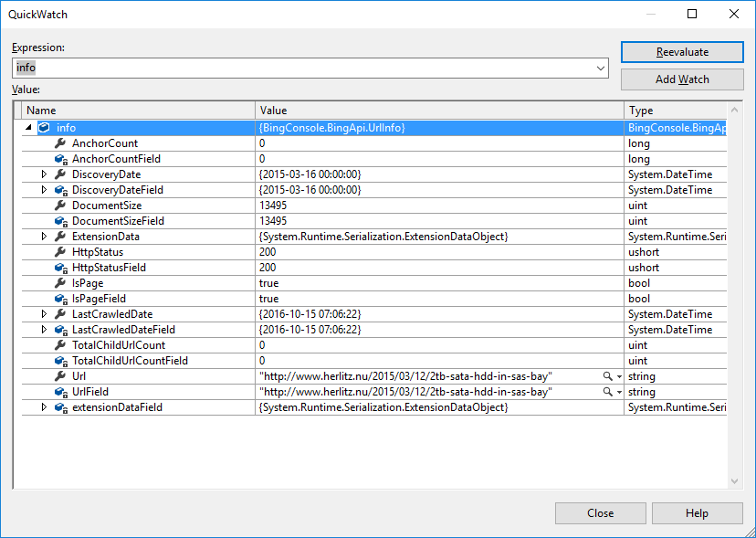Viewport: 756px width, 538px height.
Task: Click the wrench icon beside AnchorCount
Action: pyautogui.click(x=60, y=143)
